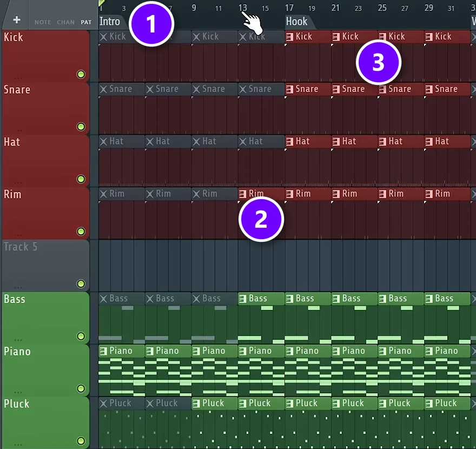Mute the Pluck track with its green LED
476x449 pixels.
click(81, 441)
